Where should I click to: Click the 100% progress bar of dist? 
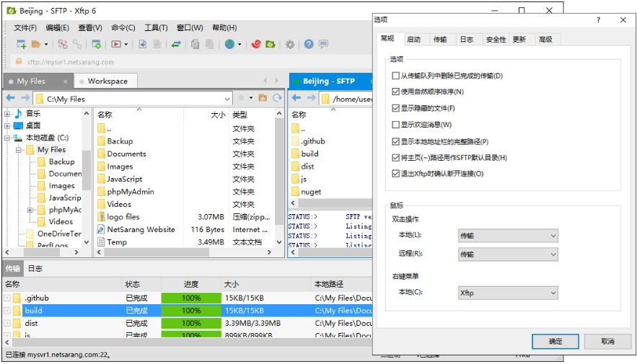coord(191,323)
